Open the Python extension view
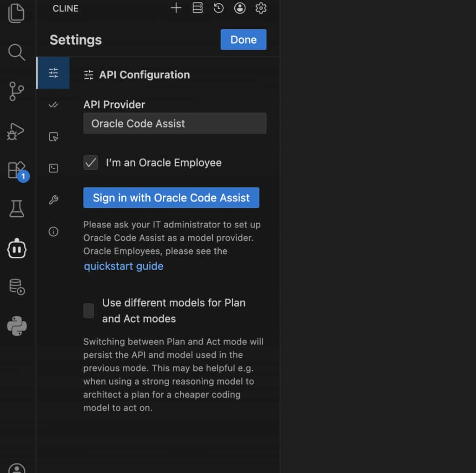 (x=17, y=326)
